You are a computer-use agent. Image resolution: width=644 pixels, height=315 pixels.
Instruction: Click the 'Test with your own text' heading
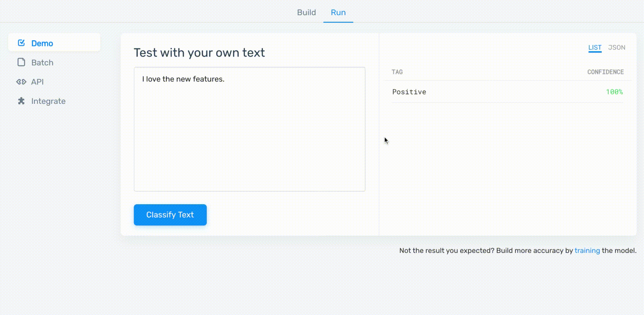click(x=199, y=52)
